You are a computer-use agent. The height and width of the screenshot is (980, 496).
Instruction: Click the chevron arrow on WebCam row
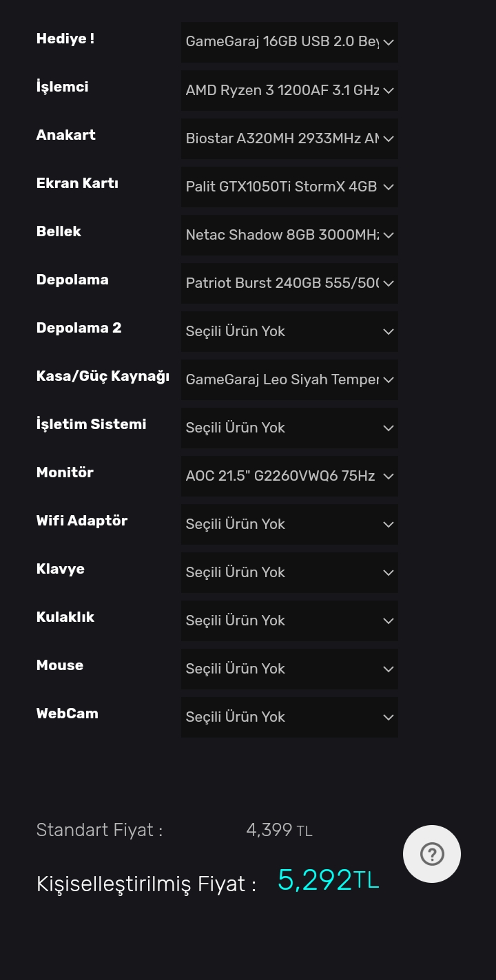tap(389, 717)
